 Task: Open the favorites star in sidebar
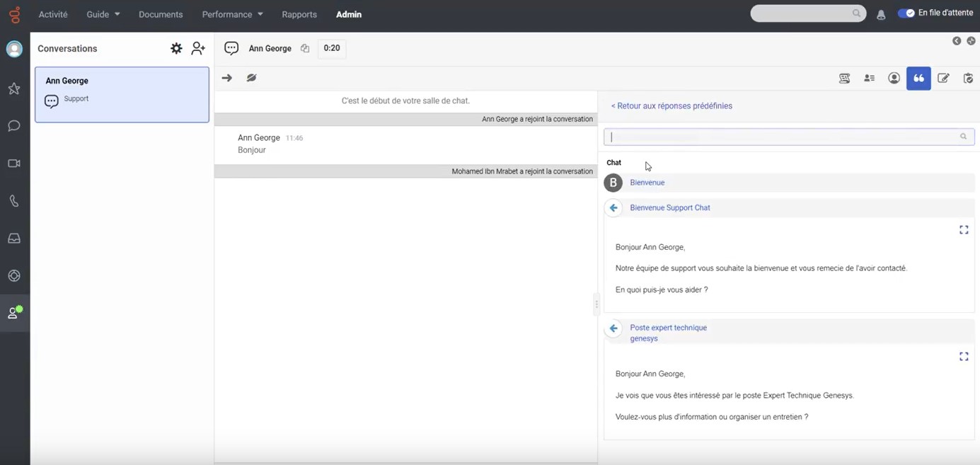tap(13, 88)
